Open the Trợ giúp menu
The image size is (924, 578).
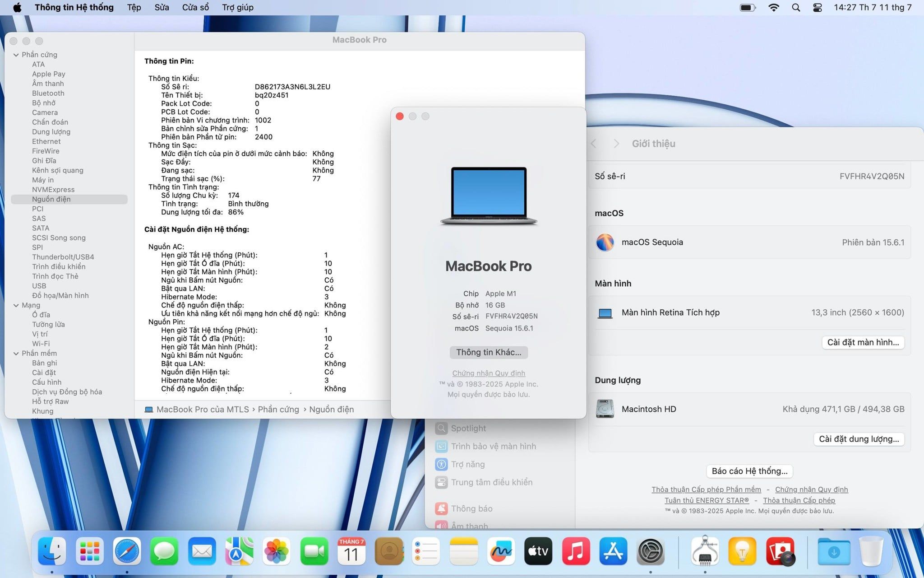[238, 8]
